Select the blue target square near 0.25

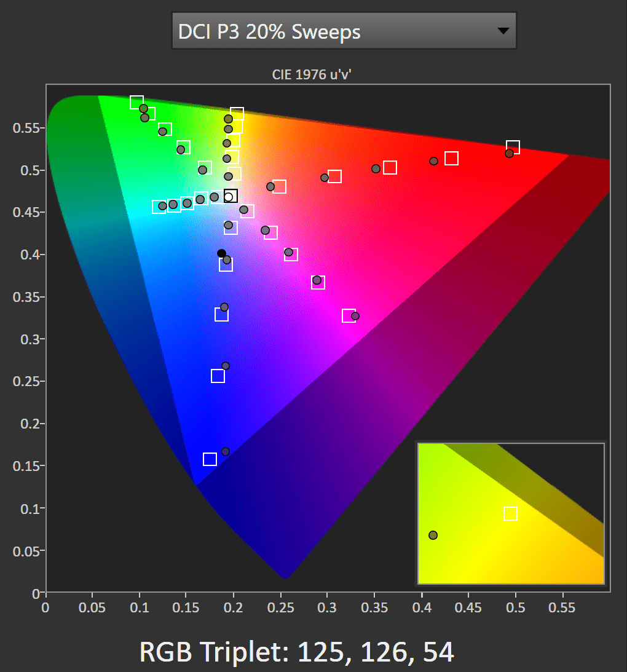click(x=218, y=376)
